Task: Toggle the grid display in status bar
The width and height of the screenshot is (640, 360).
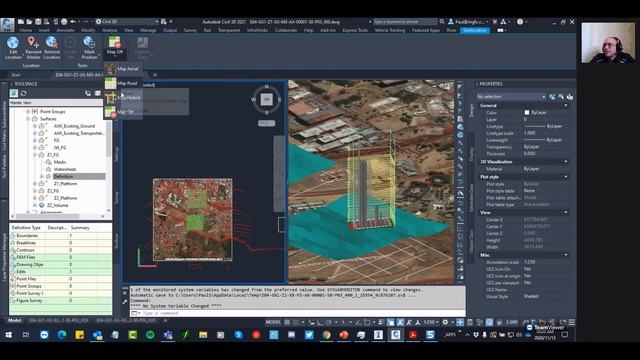Action: tap(287, 322)
